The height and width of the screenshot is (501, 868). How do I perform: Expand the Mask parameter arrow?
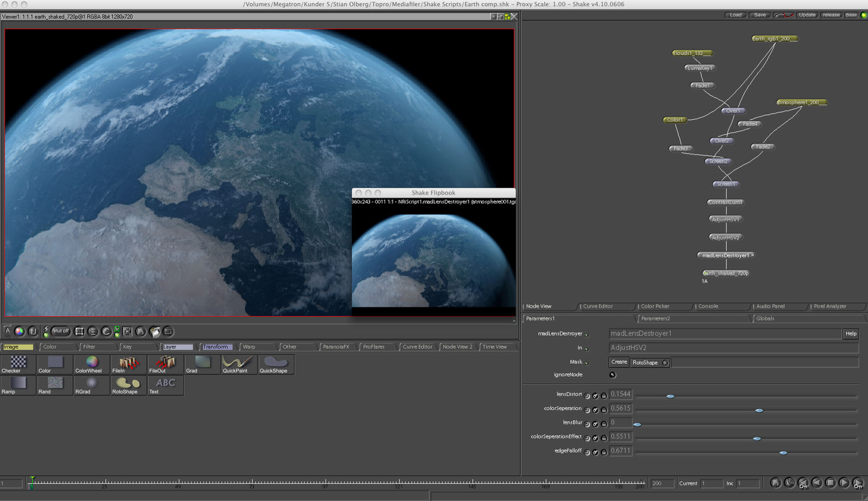[x=586, y=363]
